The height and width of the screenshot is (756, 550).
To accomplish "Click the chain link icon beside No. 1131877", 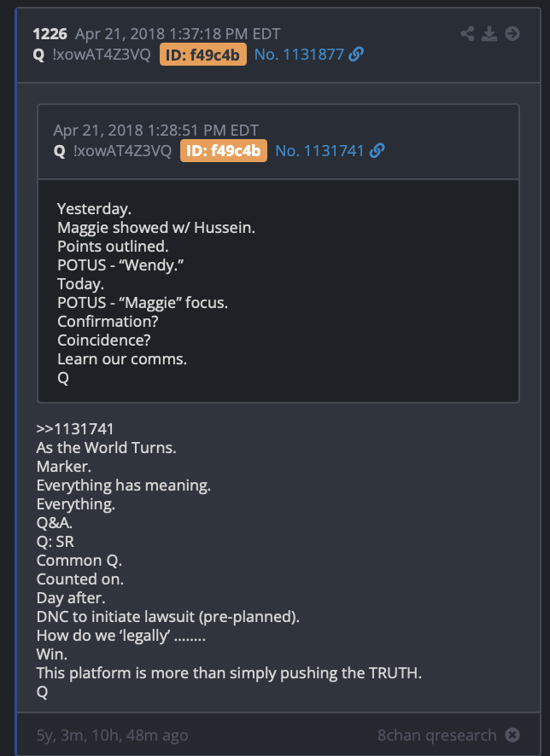I will [x=356, y=55].
